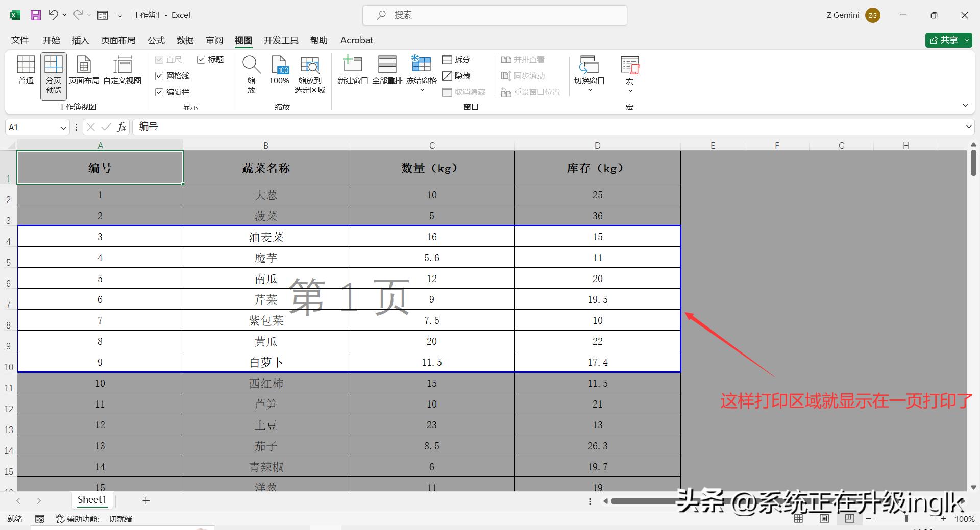Open the File (文件) menu
The image size is (980, 530).
point(20,40)
